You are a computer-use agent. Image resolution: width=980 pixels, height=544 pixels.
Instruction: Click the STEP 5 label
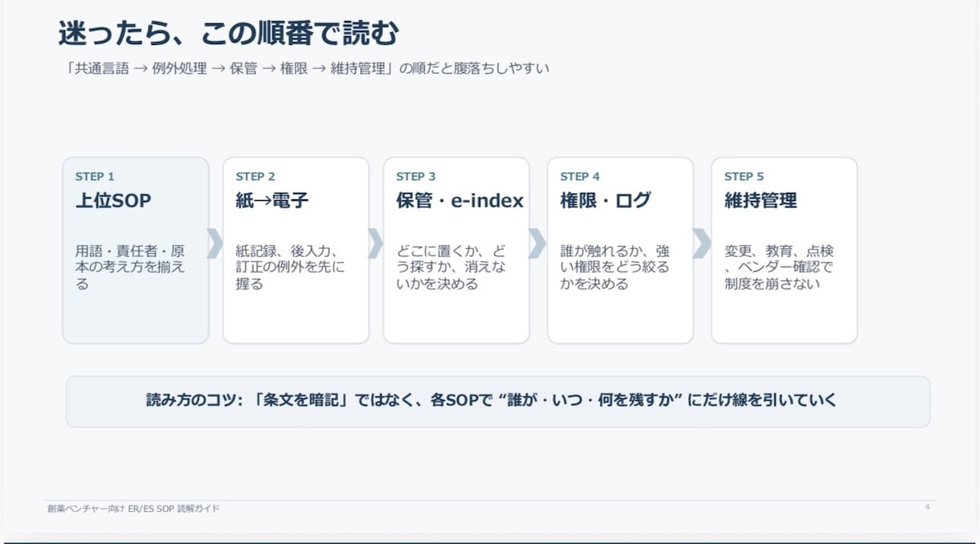click(x=744, y=177)
